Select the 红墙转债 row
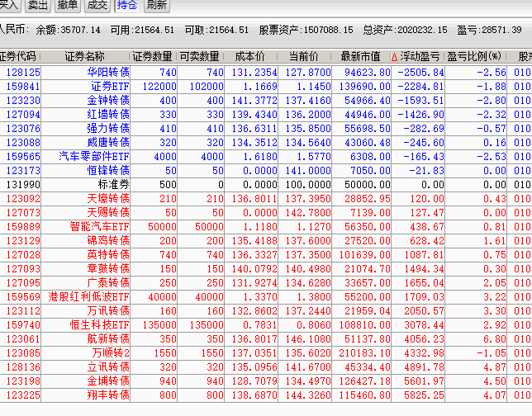 coord(266,115)
